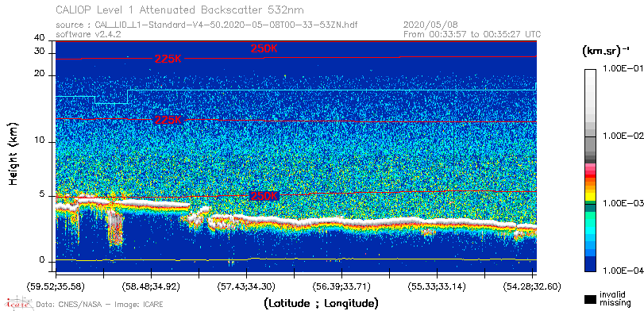This screenshot has width=644, height=311.
Task: Click the '(59.52;35.58)' coordinate label
Action: pos(56,286)
